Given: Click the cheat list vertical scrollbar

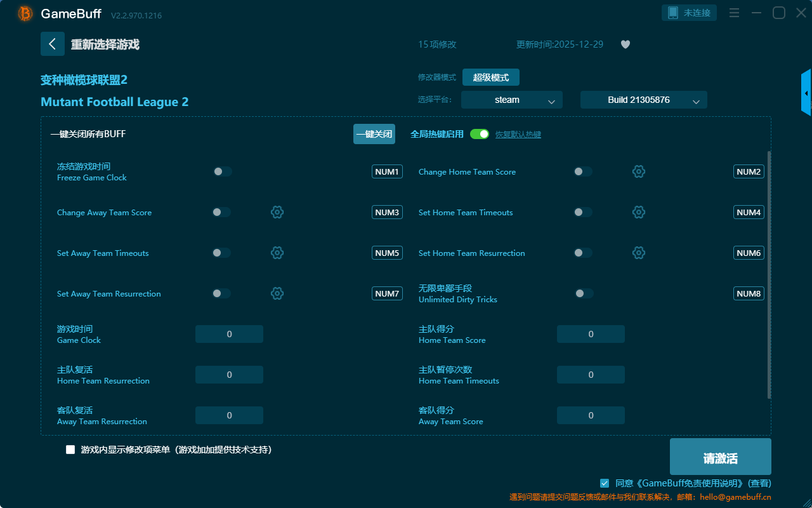Looking at the screenshot, I should (x=769, y=273).
